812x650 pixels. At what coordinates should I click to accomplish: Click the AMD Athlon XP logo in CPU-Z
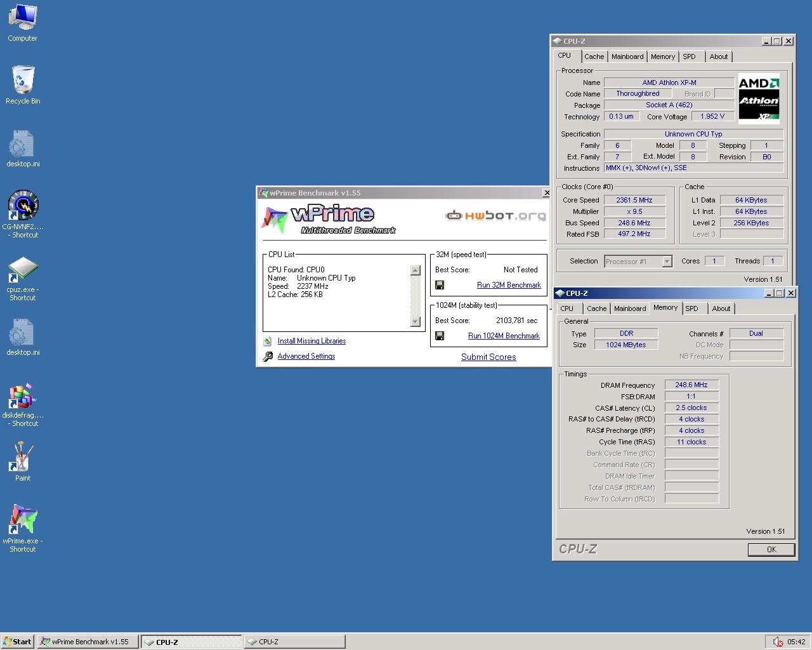759,98
